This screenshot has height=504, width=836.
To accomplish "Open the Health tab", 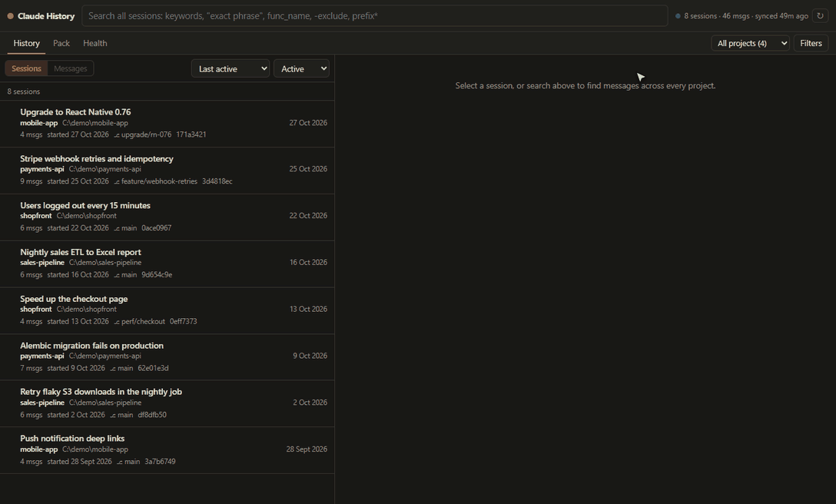I will (95, 43).
